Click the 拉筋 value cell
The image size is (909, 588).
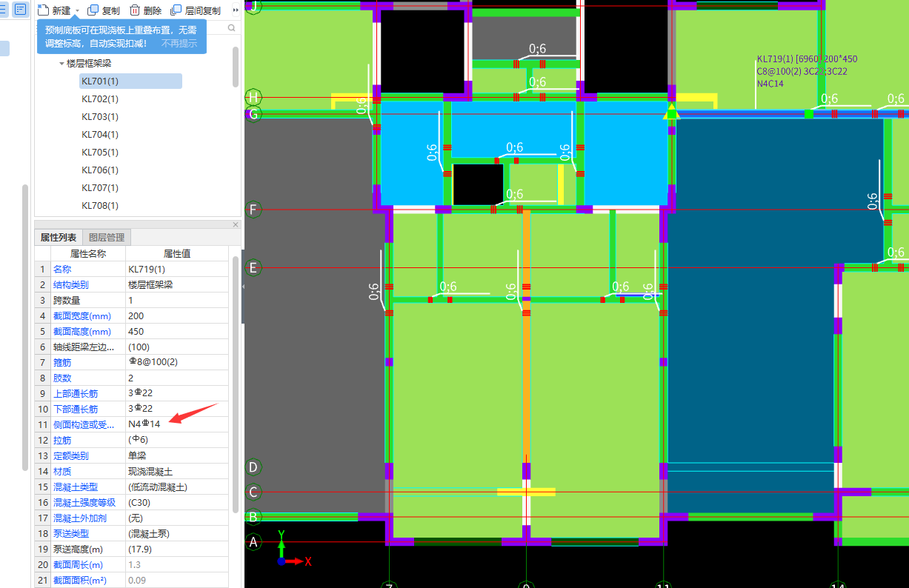click(x=177, y=440)
